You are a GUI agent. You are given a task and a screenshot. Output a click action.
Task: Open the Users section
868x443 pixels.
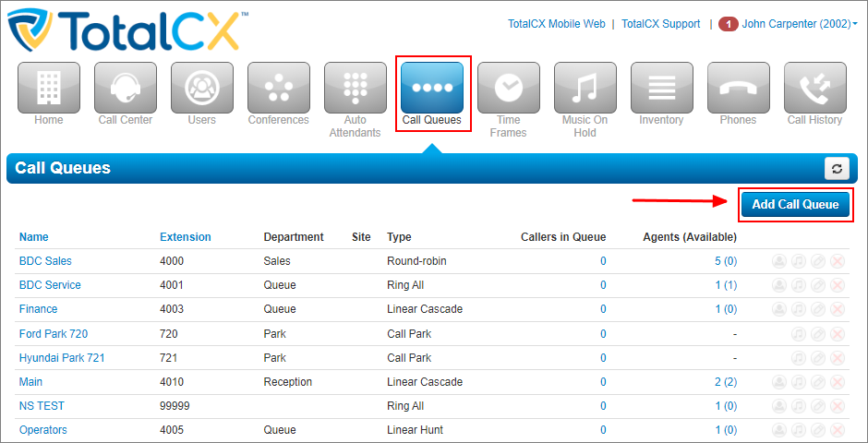point(202,88)
